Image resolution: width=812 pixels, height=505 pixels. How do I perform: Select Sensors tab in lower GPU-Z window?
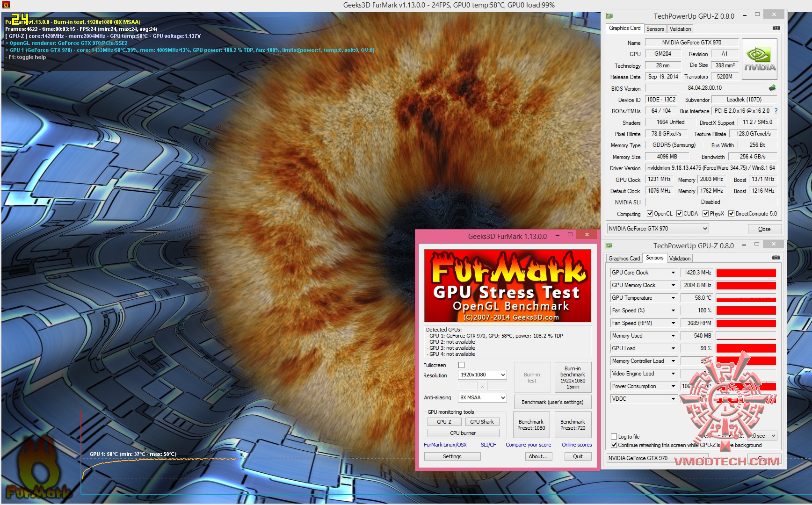pyautogui.click(x=654, y=258)
